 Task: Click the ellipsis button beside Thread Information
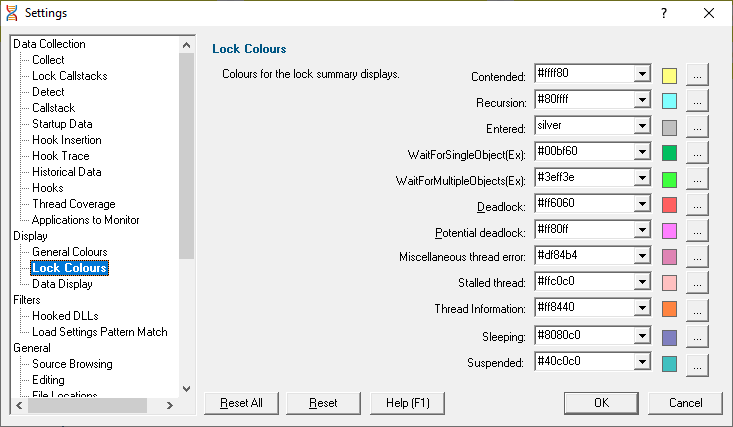(x=697, y=310)
